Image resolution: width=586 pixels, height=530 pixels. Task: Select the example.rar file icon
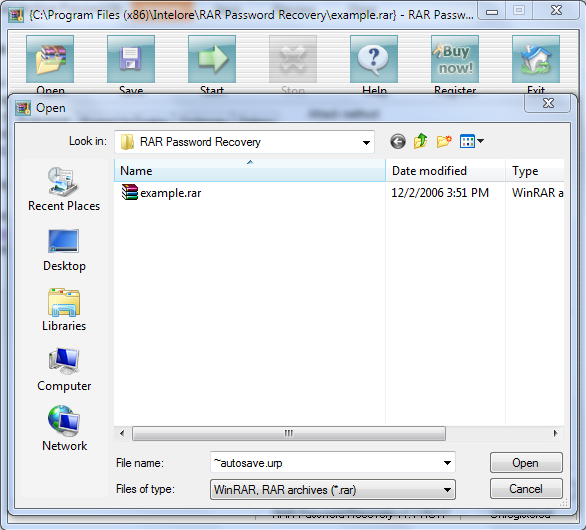click(x=130, y=192)
